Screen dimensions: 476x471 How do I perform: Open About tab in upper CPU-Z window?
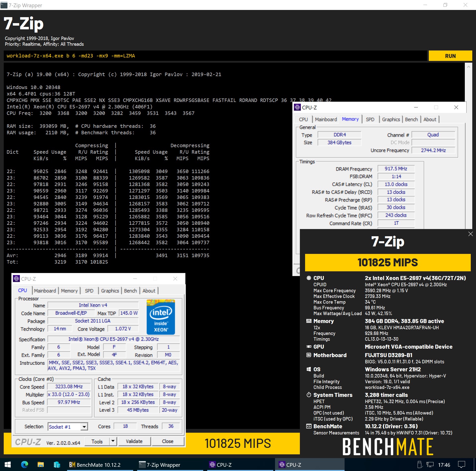click(x=430, y=119)
